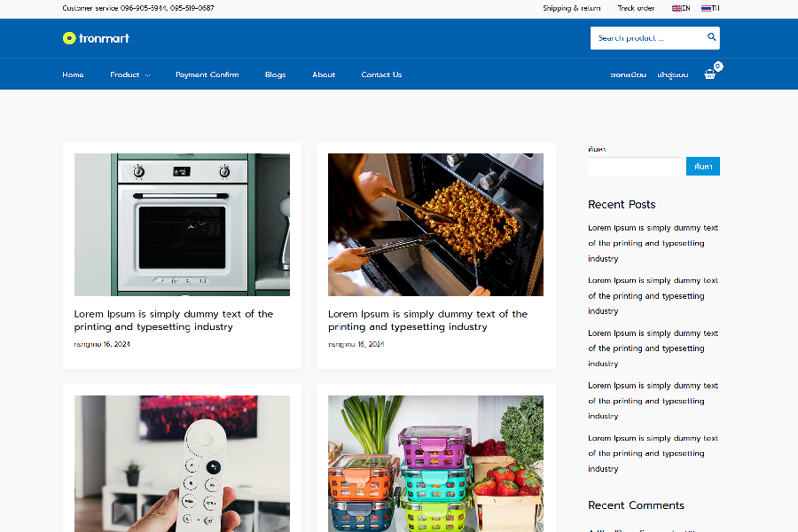798x532 pixels.
Task: Click the Shipping & return link
Action: click(572, 8)
